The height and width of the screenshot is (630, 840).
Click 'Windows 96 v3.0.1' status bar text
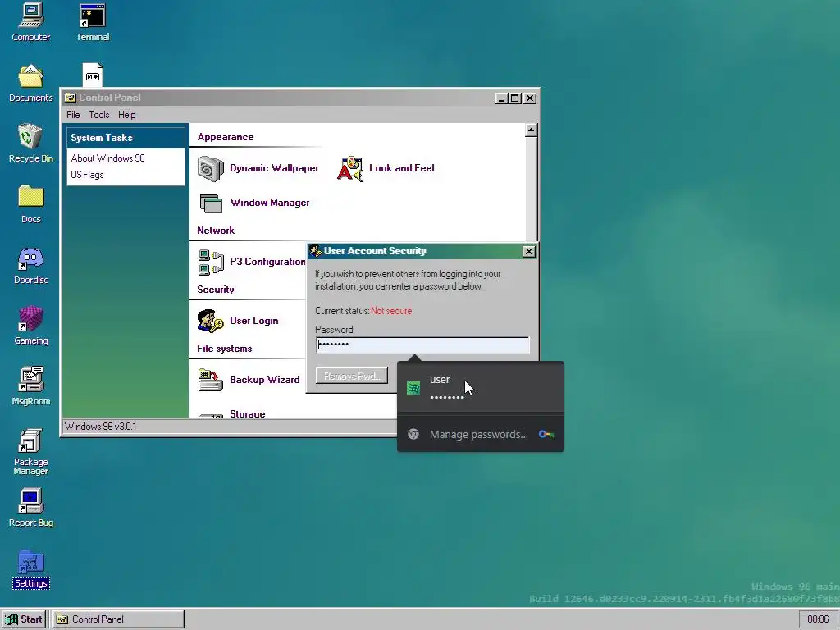coord(101,427)
